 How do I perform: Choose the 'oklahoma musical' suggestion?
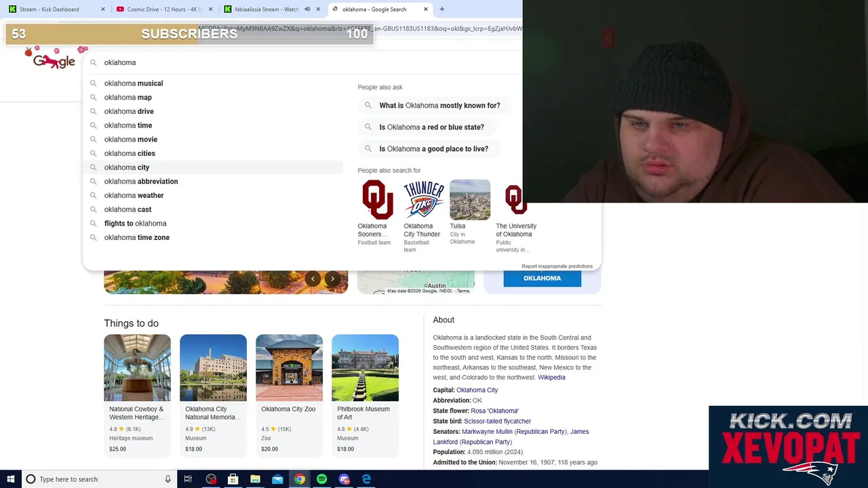213,83
